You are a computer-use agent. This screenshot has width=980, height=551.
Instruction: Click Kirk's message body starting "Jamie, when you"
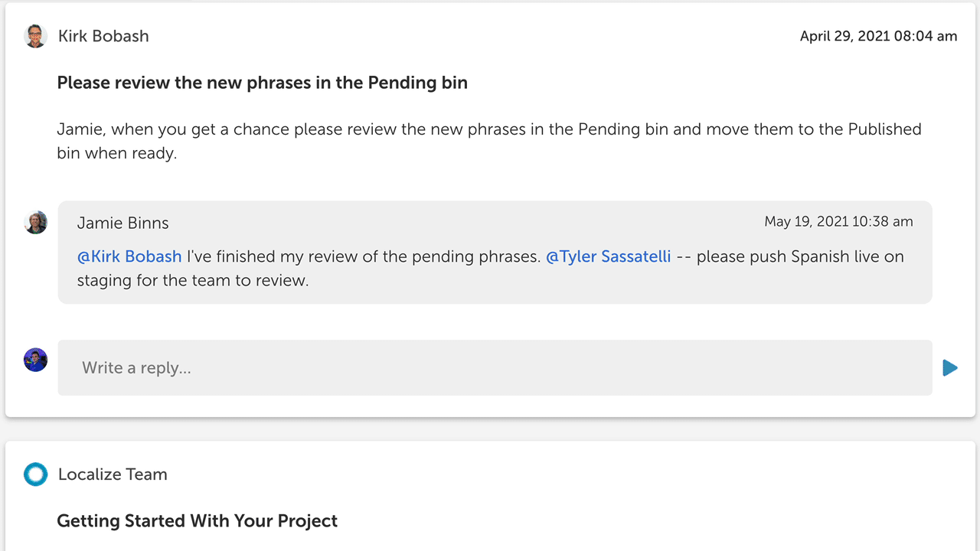(488, 129)
